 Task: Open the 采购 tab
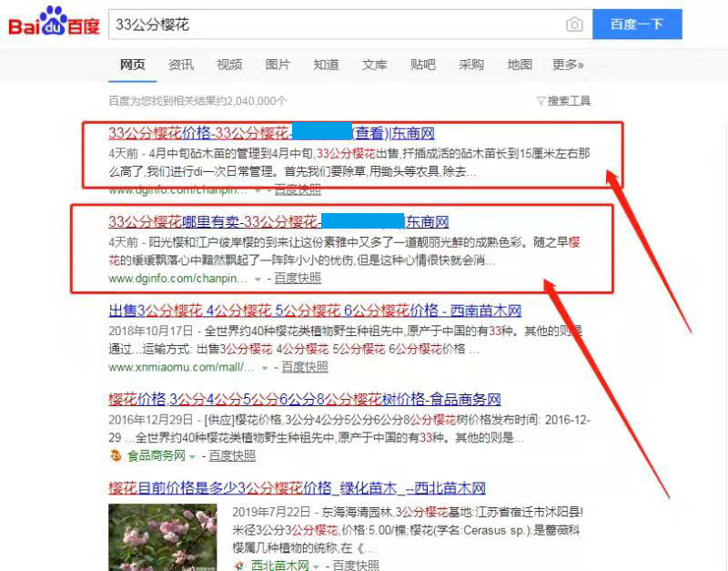coord(470,65)
